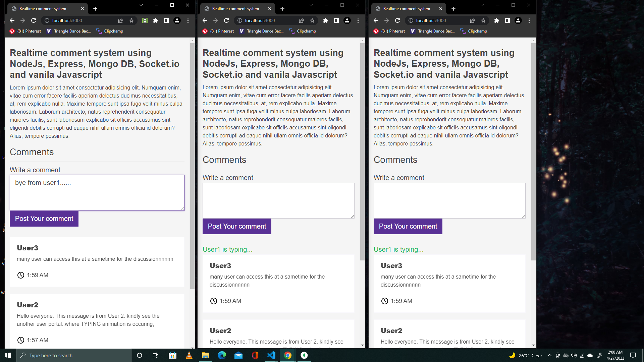Open a new tab in the middle window
Viewport: 644px width, 362px height.
point(282,9)
